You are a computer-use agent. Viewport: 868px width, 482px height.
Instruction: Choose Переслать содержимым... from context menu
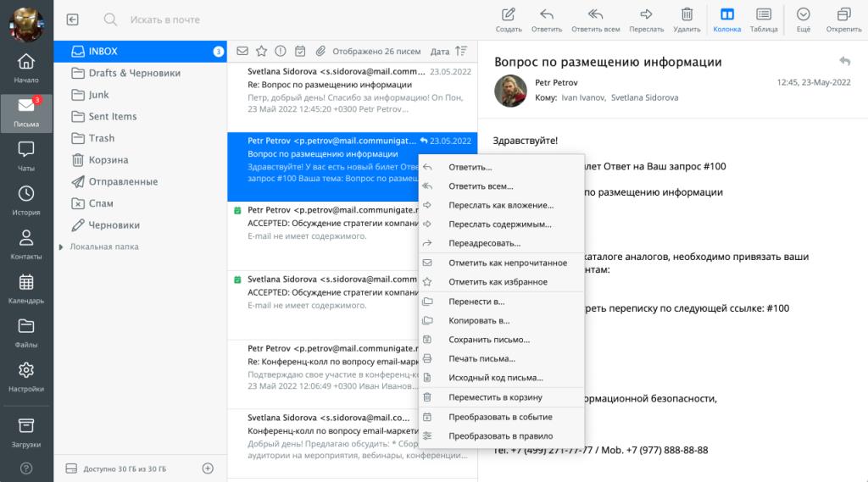click(502, 224)
